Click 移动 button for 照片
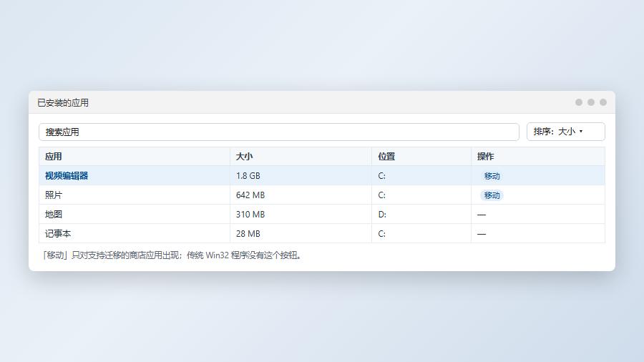644x362 pixels. coord(492,195)
